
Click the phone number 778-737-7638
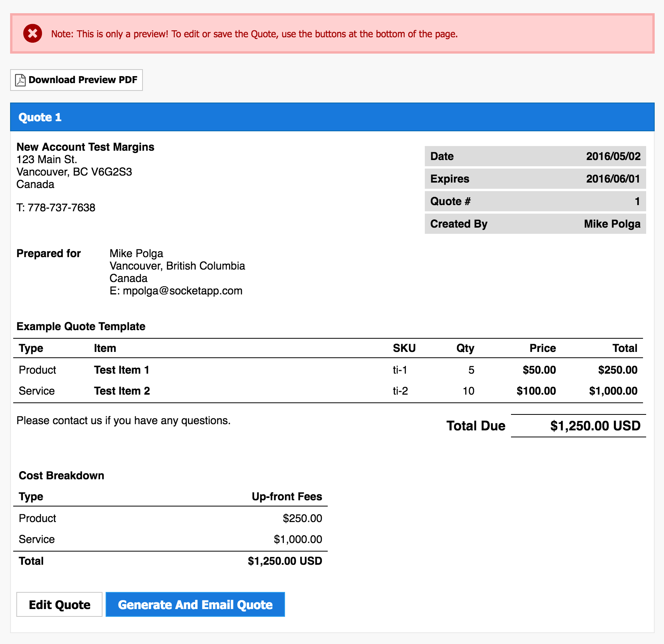pos(61,208)
